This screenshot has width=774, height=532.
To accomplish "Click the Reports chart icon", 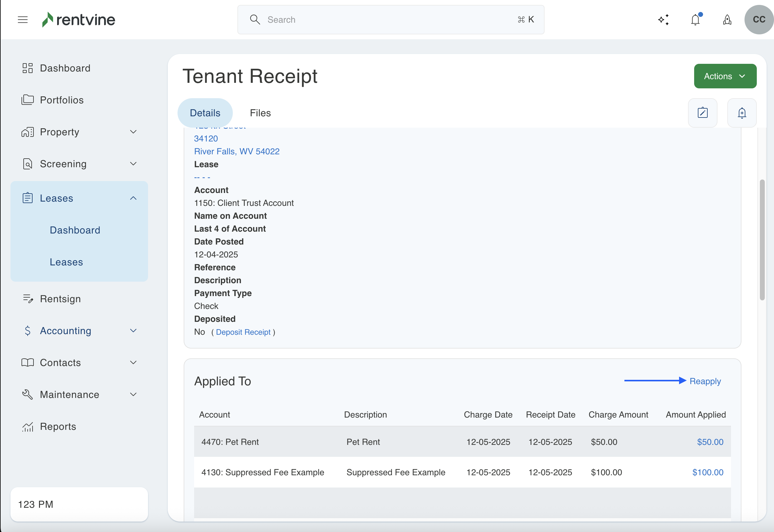I will pyautogui.click(x=28, y=426).
